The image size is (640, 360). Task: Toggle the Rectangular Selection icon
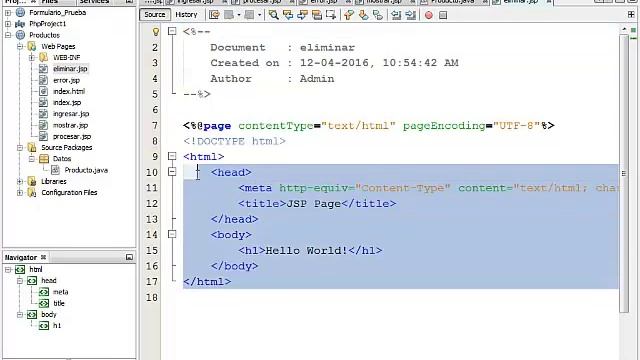[x=331, y=15]
